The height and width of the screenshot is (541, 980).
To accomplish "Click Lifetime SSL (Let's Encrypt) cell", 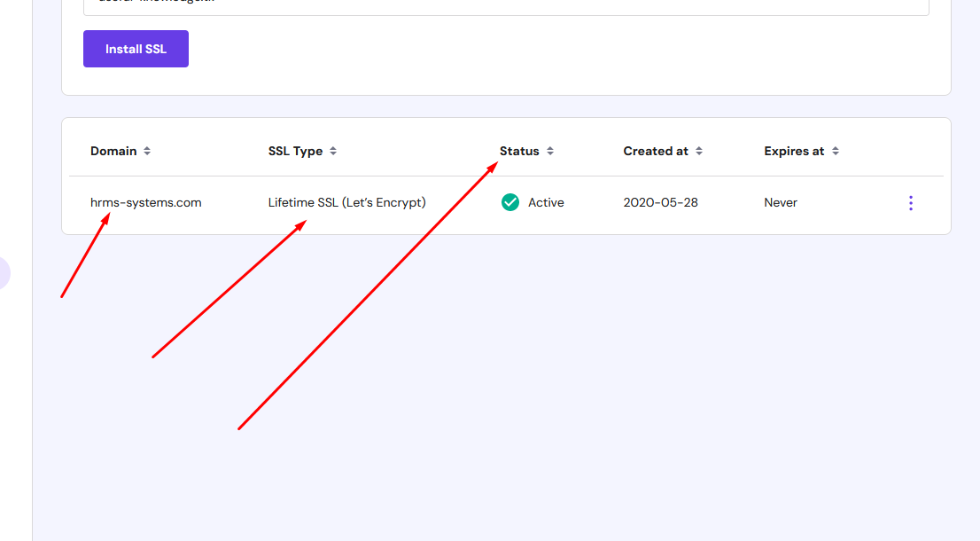I will (346, 202).
